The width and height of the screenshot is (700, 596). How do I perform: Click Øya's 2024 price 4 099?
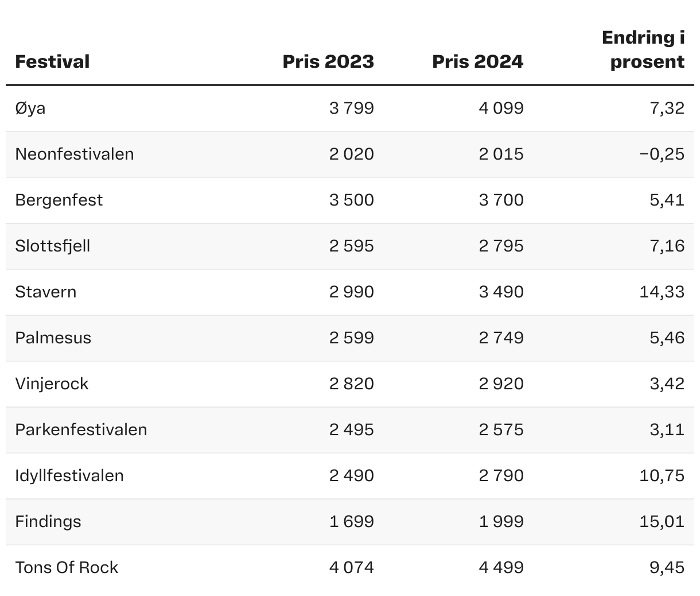(x=501, y=108)
